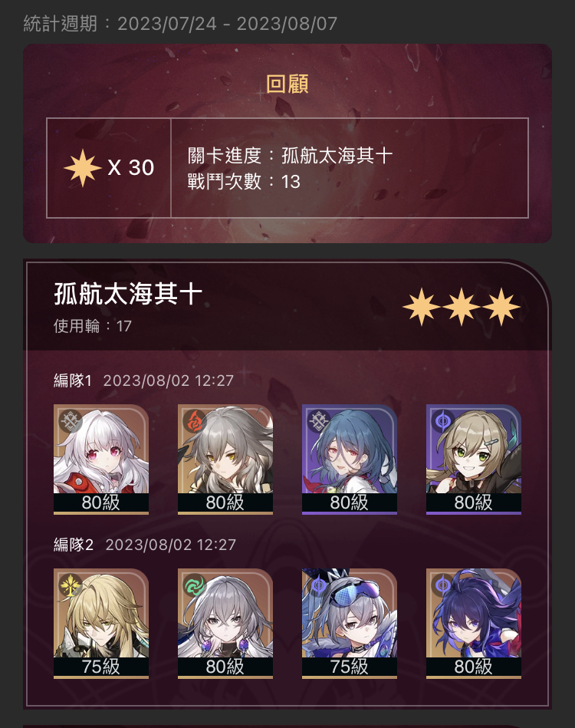This screenshot has width=575, height=728.
Task: Click the Physical element icon on Natasha
Action: coord(319,421)
